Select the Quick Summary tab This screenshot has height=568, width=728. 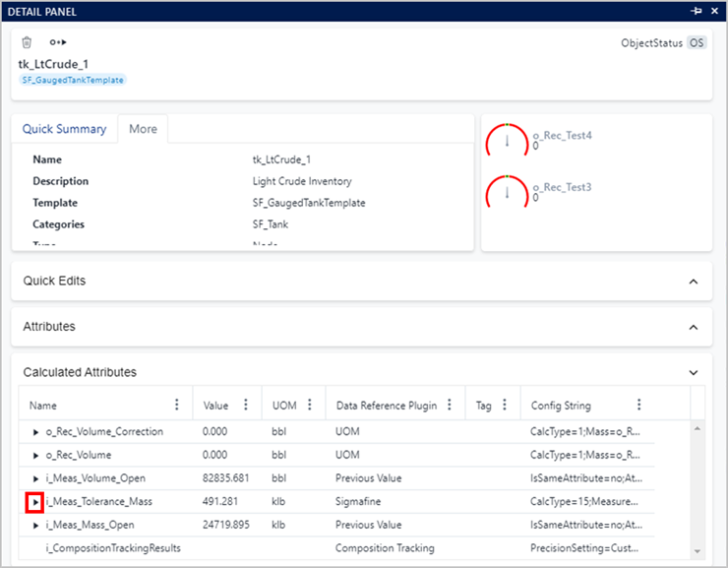pos(64,129)
